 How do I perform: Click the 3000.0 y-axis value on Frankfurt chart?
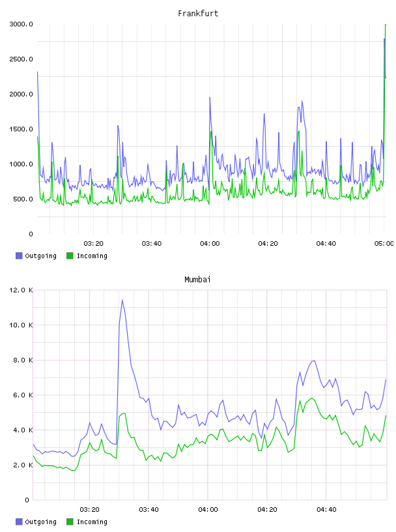pyautogui.click(x=21, y=24)
